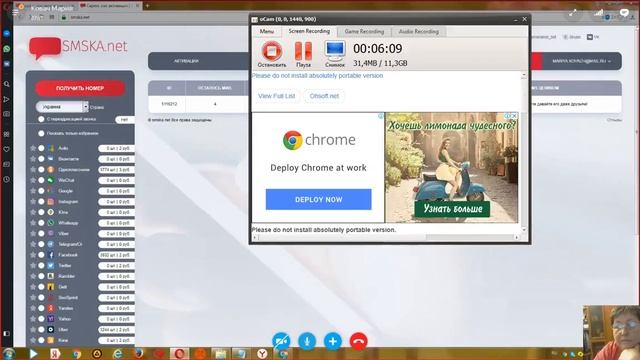640x360 pixels.
Task: Take a snapshot with the Снимок monitor icon
Action: [335, 53]
